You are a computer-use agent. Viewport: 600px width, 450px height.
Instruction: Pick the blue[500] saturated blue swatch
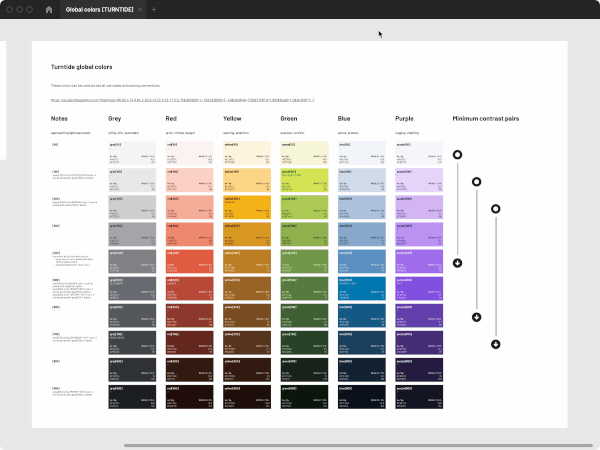point(362,289)
